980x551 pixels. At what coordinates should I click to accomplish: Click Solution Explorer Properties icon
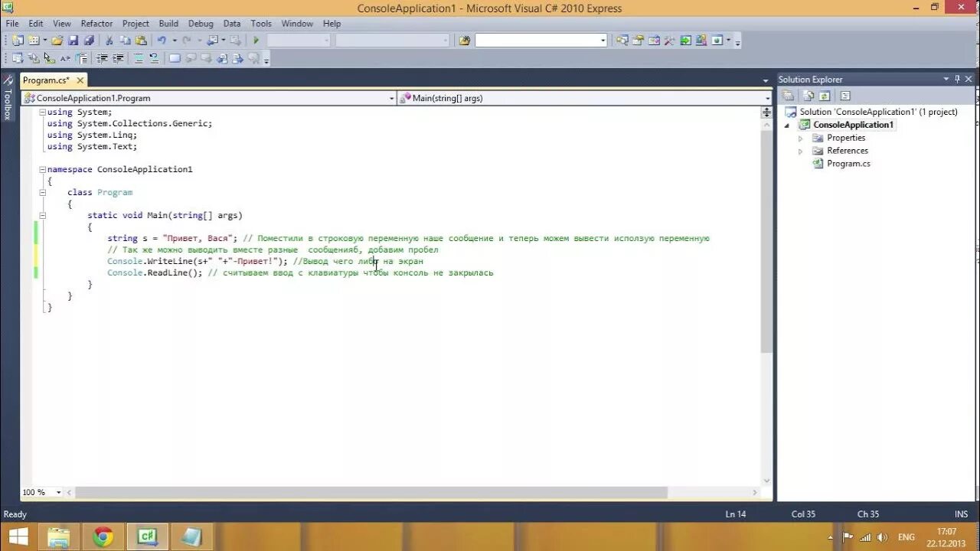(x=788, y=96)
